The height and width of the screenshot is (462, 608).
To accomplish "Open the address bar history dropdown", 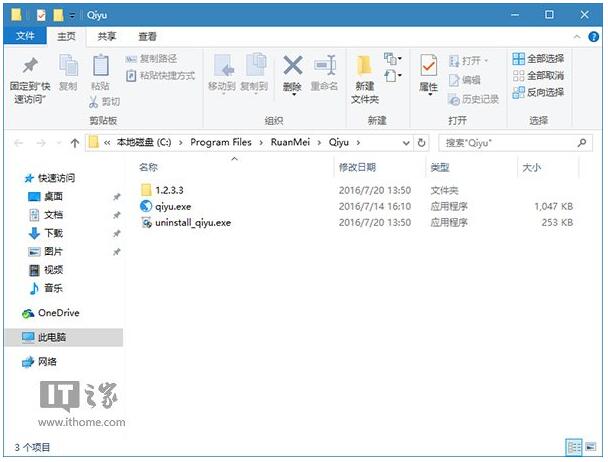I will 404,143.
